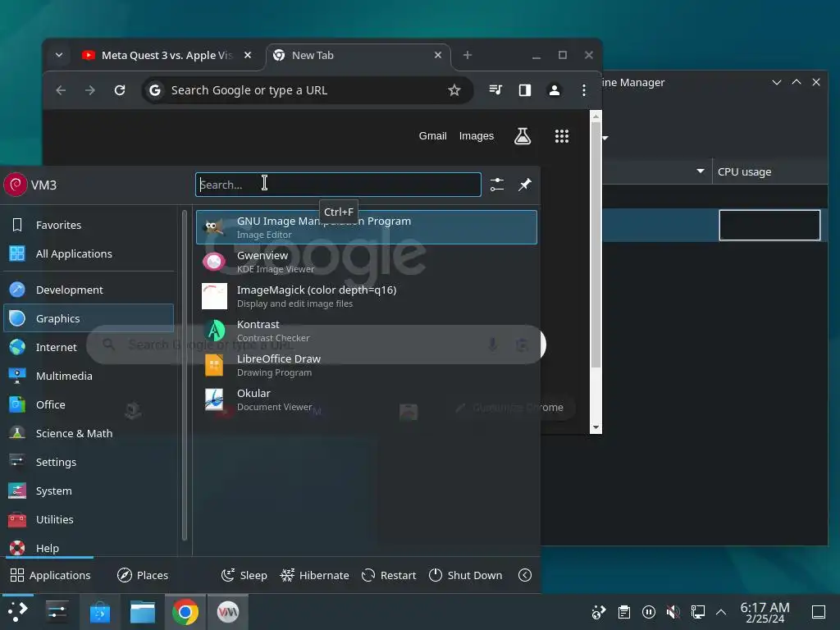This screenshot has height=630, width=840.
Task: Open Chrome profile icon
Action: [555, 90]
